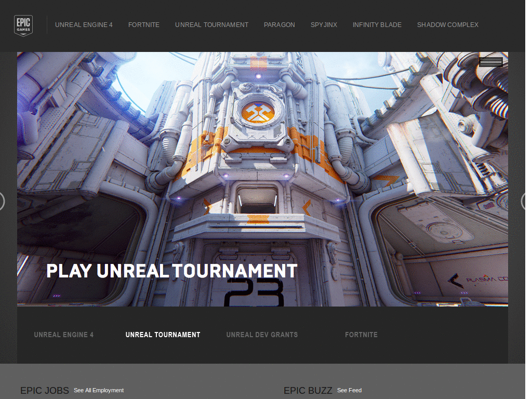The height and width of the screenshot is (399, 532).
Task: Select the UNREAL TOURNAMENT carousel tab
Action: 163,335
